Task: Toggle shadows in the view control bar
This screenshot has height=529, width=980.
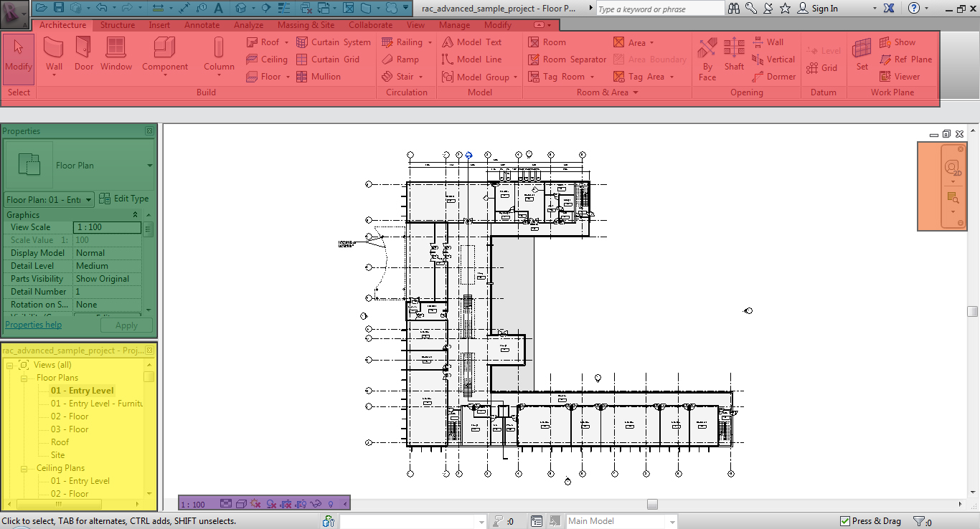Action: point(271,505)
